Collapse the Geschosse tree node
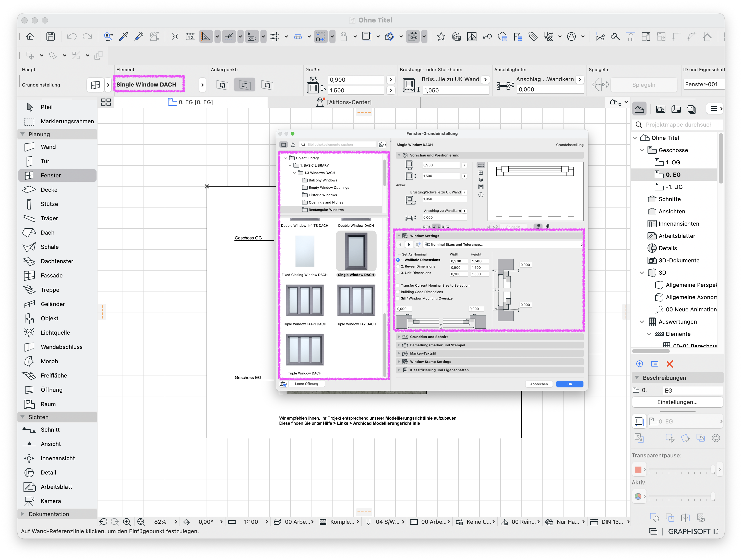This screenshot has height=560, width=742. [x=642, y=150]
